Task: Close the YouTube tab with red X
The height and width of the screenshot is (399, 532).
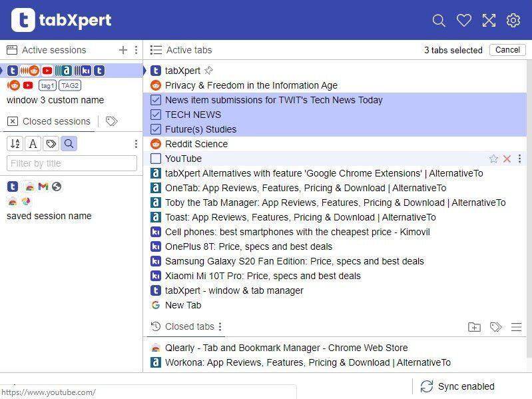Action: (x=507, y=159)
